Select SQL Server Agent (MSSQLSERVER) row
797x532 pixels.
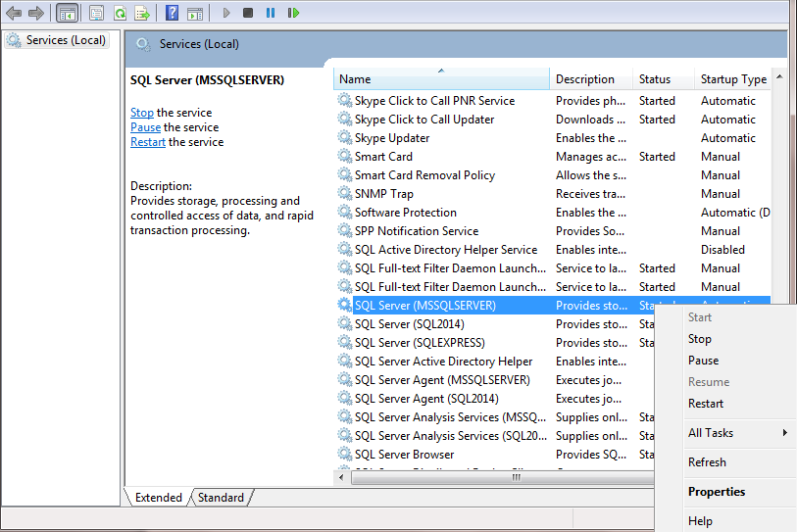[x=442, y=379]
